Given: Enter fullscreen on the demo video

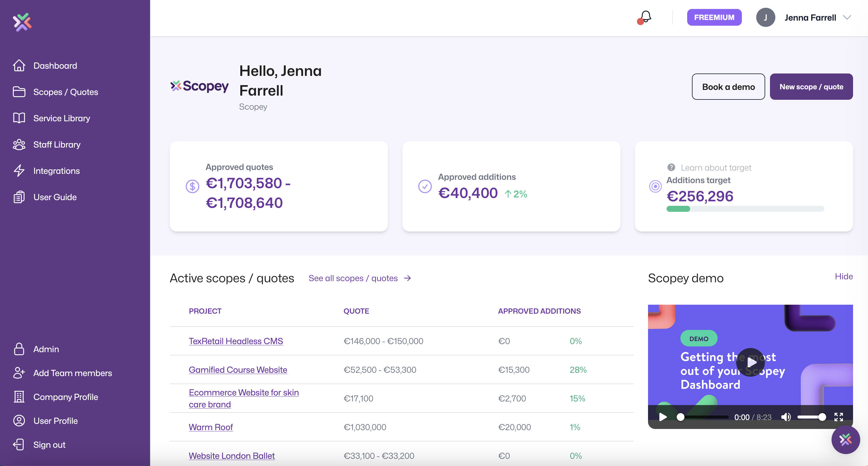Looking at the screenshot, I should pyautogui.click(x=839, y=417).
